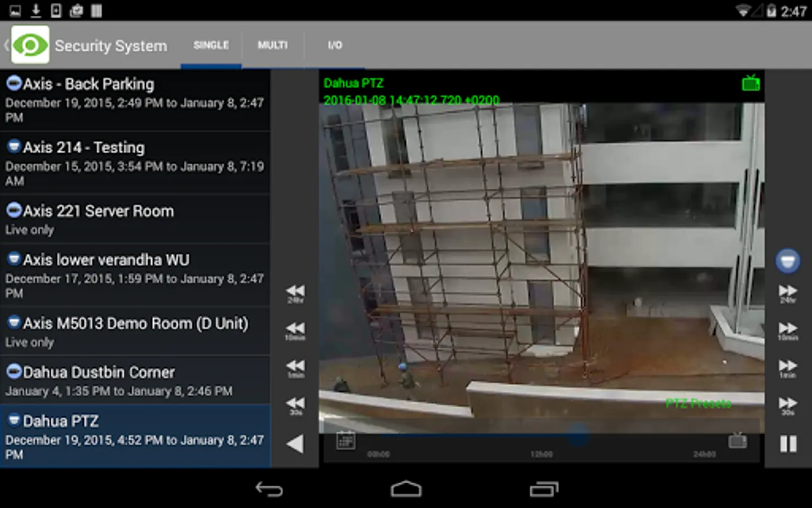This screenshot has width=812, height=508.
Task: Tap the Security System app logo
Action: click(x=30, y=45)
